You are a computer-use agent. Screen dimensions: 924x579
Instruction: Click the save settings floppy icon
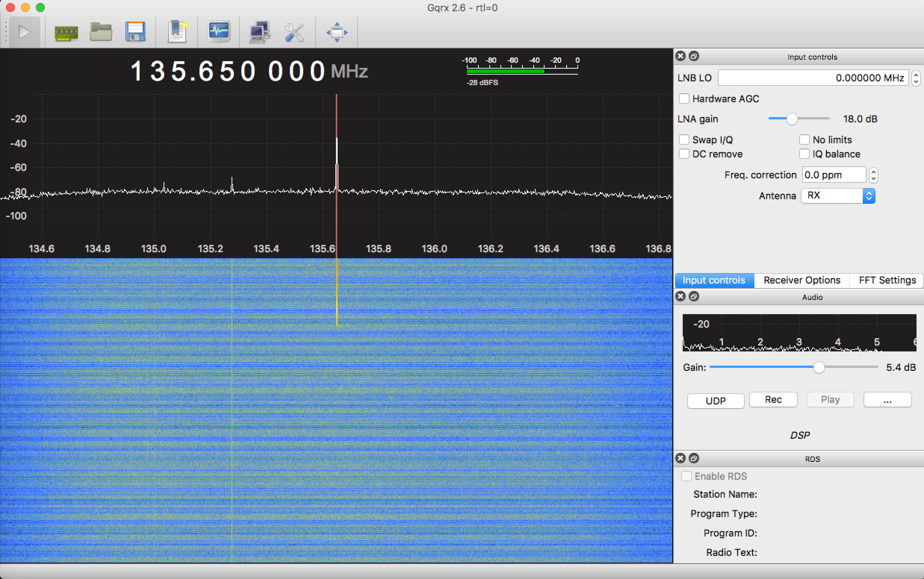(x=135, y=32)
